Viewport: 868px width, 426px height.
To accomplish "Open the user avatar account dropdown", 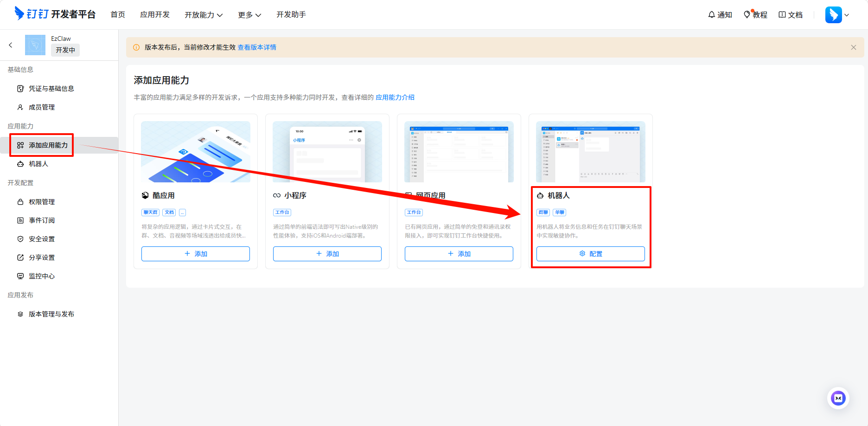I will click(x=837, y=15).
